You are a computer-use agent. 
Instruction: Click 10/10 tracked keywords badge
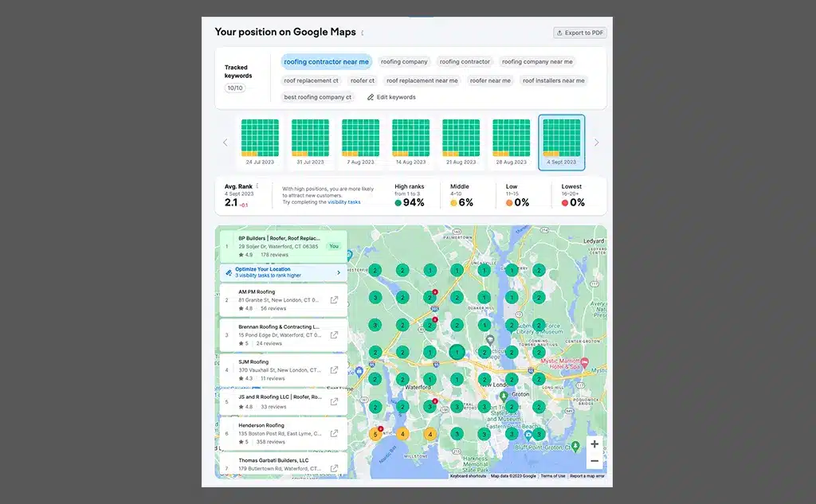pyautogui.click(x=235, y=88)
